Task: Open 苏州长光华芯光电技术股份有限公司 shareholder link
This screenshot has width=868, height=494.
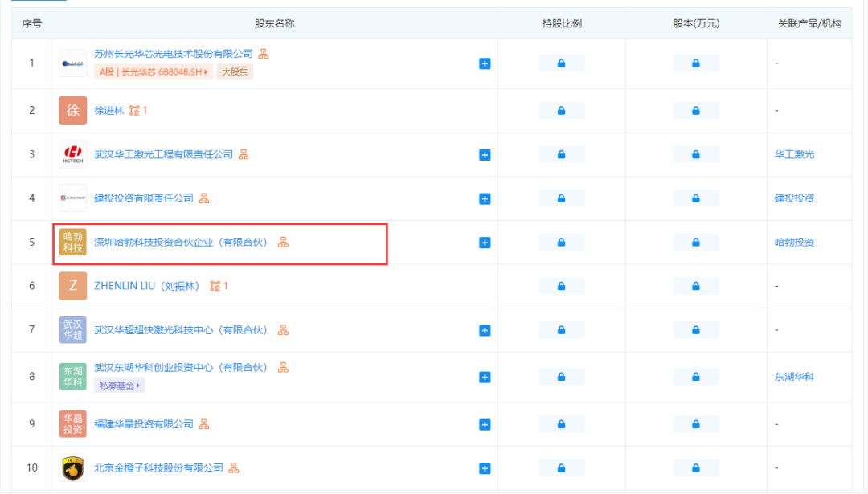Action: [x=174, y=54]
